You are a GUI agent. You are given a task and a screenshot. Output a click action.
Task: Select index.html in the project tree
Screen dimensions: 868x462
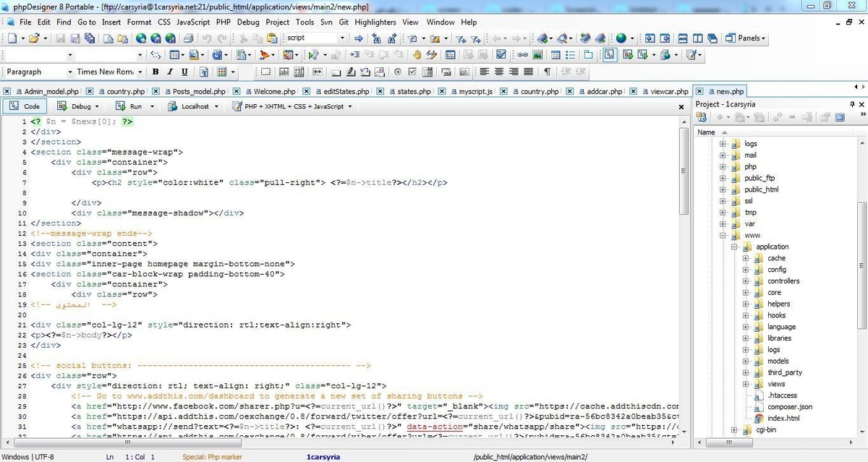point(783,418)
